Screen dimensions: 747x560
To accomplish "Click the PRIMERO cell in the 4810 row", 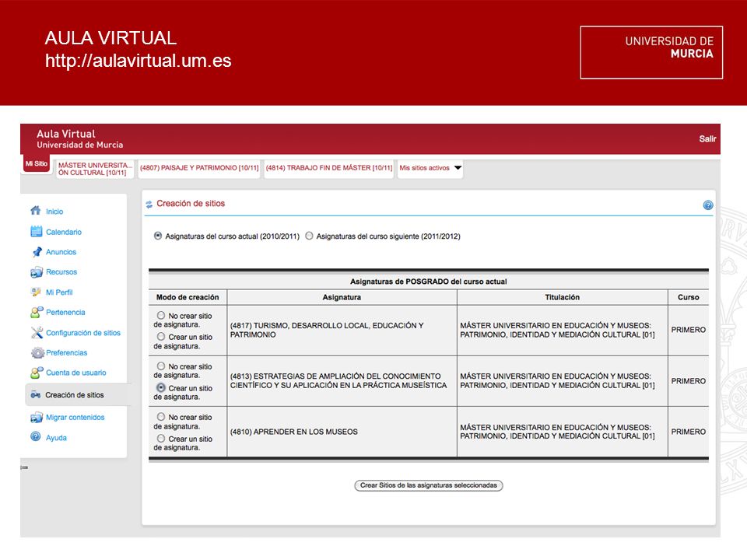I will pyautogui.click(x=689, y=432).
